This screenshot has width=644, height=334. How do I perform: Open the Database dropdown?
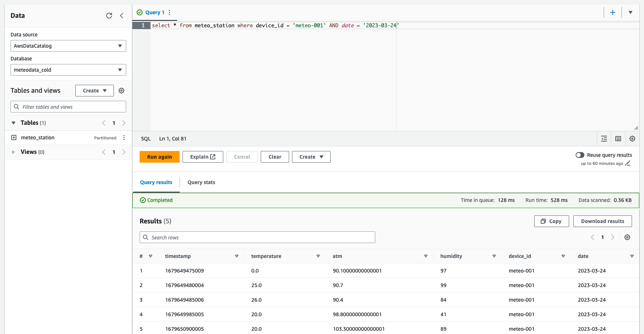tap(68, 70)
